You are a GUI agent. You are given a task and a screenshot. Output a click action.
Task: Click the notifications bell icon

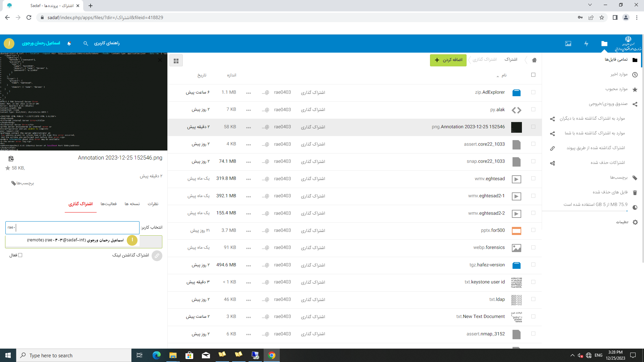(x=69, y=43)
